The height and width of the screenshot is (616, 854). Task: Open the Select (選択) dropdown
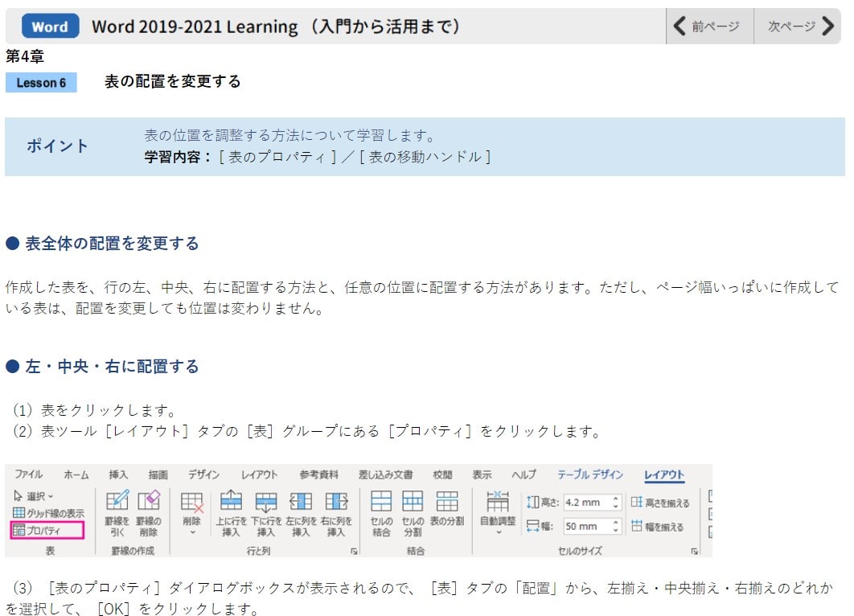pyautogui.click(x=35, y=496)
